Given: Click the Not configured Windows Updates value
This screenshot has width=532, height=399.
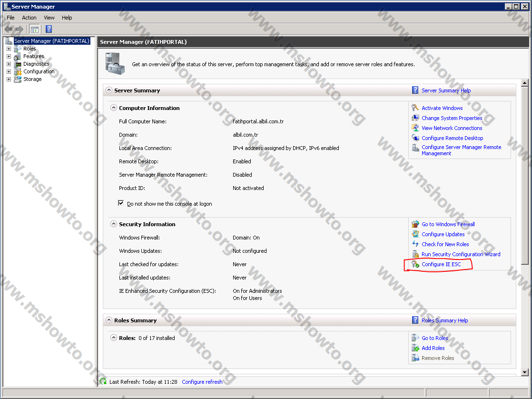Looking at the screenshot, I should pyautogui.click(x=250, y=251).
